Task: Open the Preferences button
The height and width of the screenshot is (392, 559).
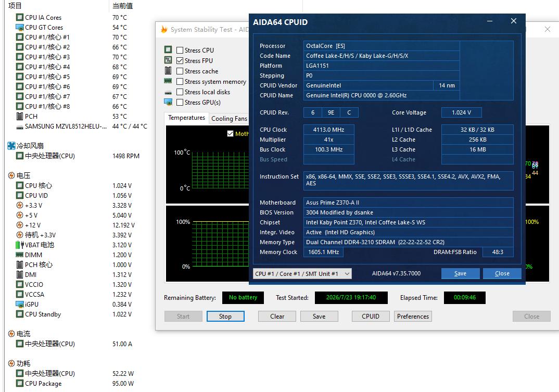Action: click(413, 317)
